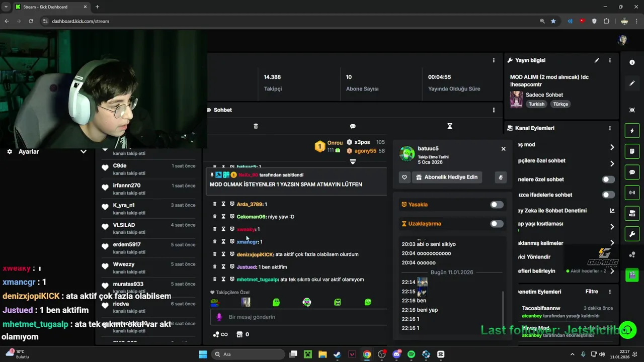
Task: Click the broadcast signal icon in sidebar
Action: click(x=632, y=193)
